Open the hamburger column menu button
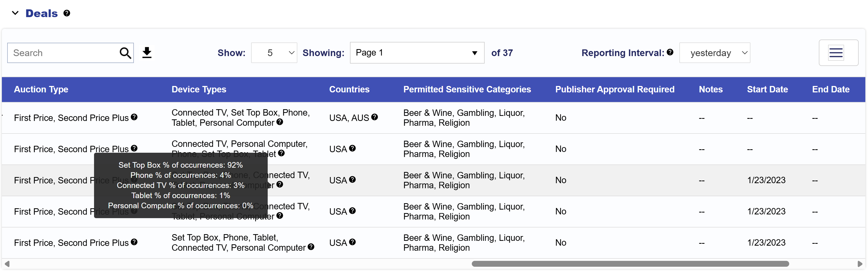This screenshot has height=271, width=868. pos(838,53)
